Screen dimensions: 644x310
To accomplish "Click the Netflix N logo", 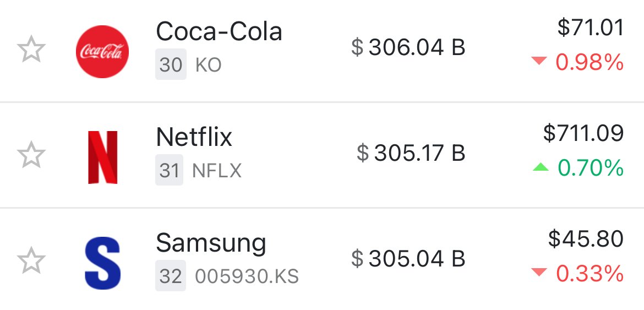I will coord(103,157).
